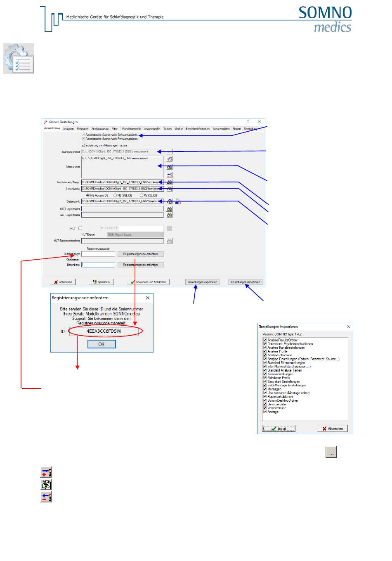The image size is (392, 561).
Task: Browse for the GDT-Exportdatei
Action: 169,215
